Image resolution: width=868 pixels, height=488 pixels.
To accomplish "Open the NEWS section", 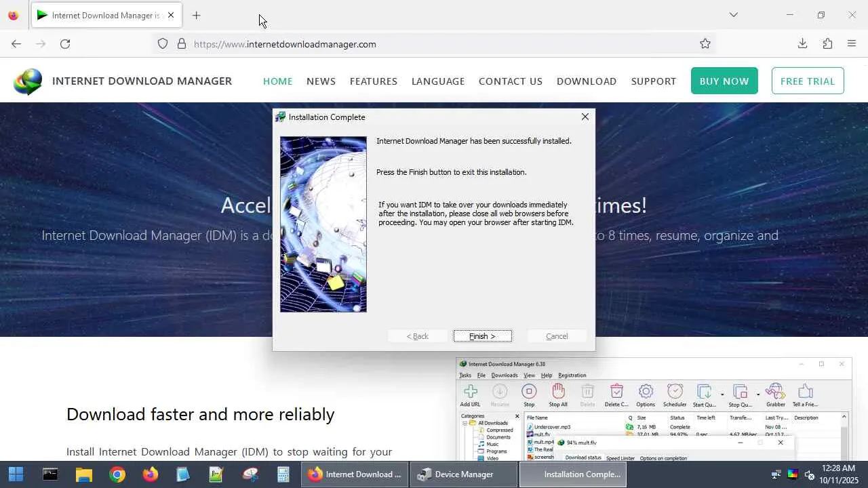I will click(321, 81).
